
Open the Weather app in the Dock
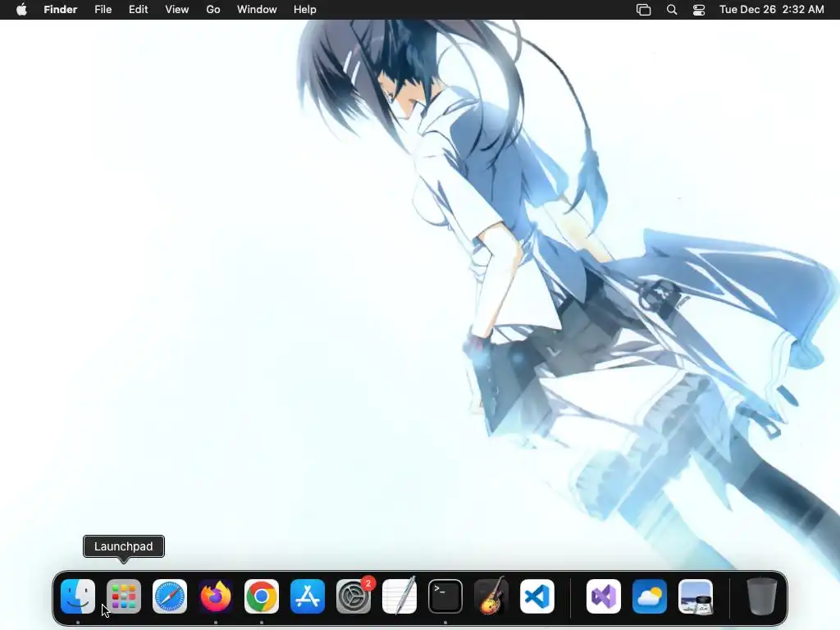tap(650, 596)
